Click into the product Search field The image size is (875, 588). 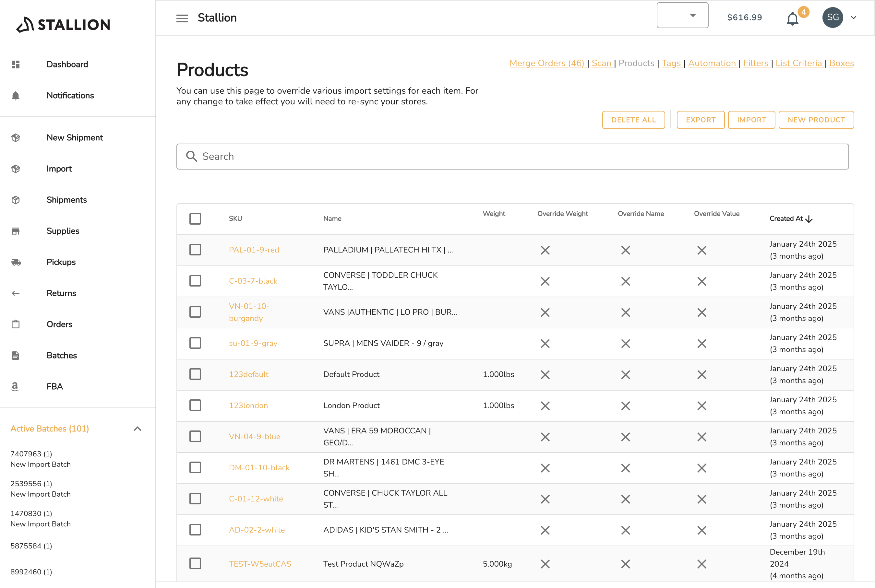click(x=512, y=156)
